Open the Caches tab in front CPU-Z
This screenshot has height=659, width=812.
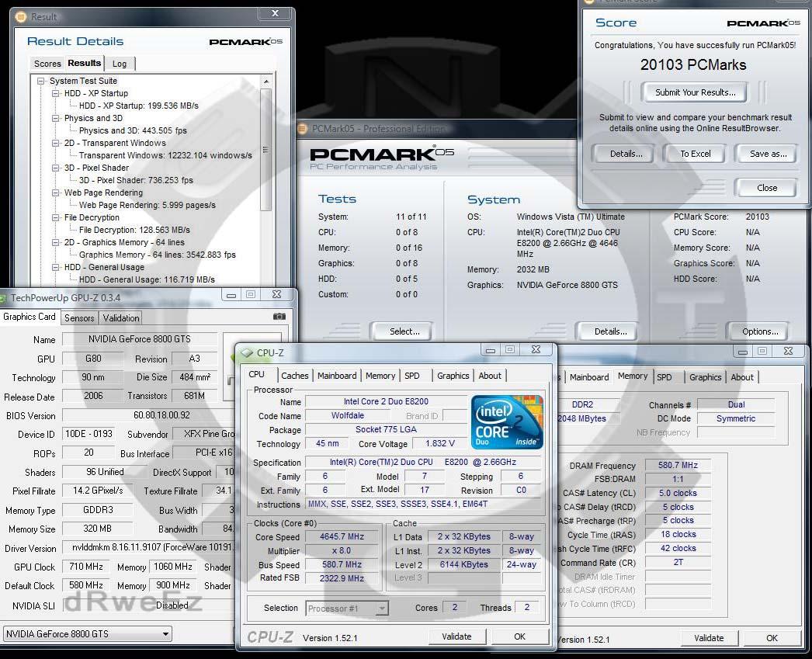coord(295,376)
